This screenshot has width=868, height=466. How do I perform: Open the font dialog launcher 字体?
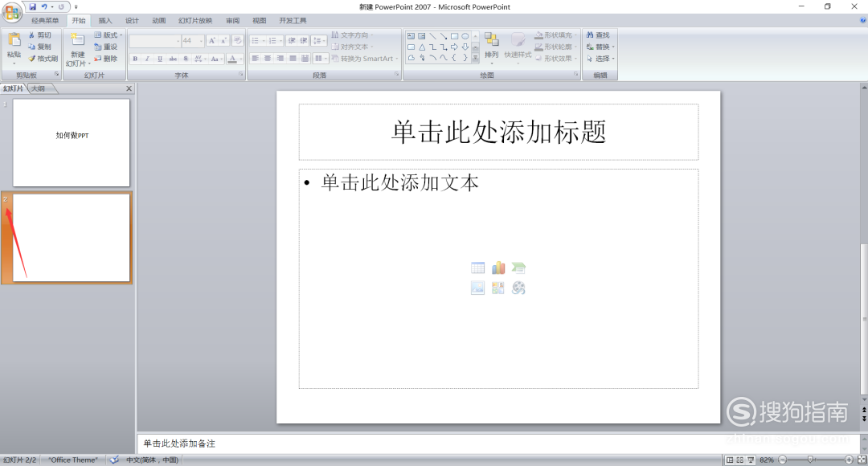[x=241, y=74]
